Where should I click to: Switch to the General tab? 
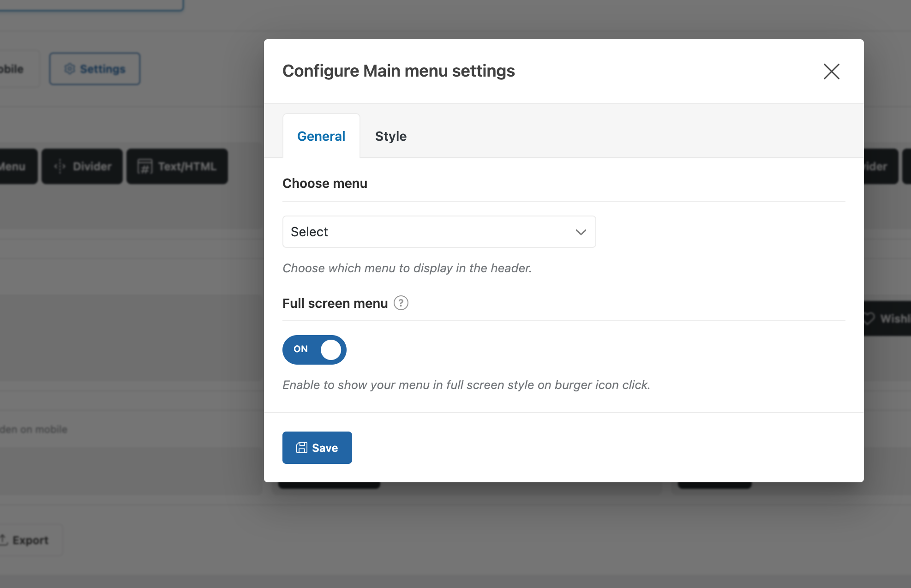click(x=321, y=136)
